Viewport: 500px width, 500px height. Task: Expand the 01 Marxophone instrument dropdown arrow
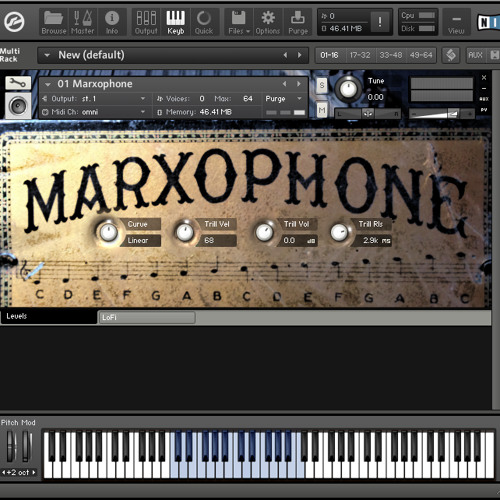[x=48, y=84]
